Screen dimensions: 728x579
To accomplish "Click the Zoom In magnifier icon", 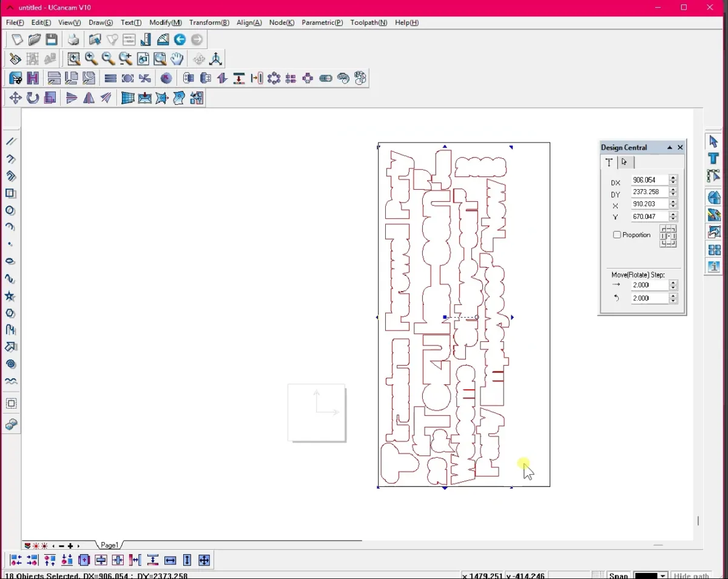I will 91,59.
